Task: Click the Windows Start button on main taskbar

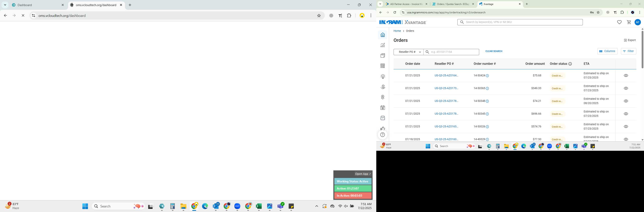Action: (x=85, y=206)
